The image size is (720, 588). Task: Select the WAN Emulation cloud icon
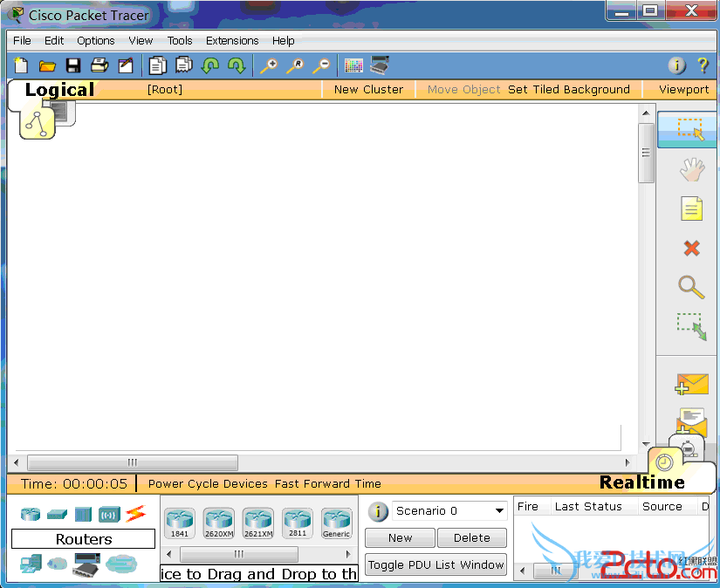(x=58, y=564)
